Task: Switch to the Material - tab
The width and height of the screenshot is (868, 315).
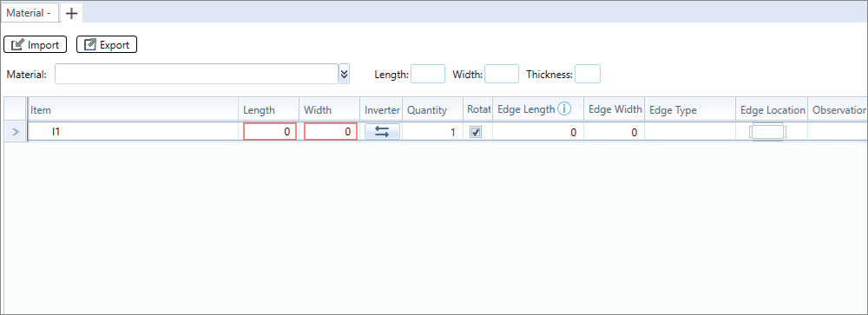Action: (x=29, y=13)
